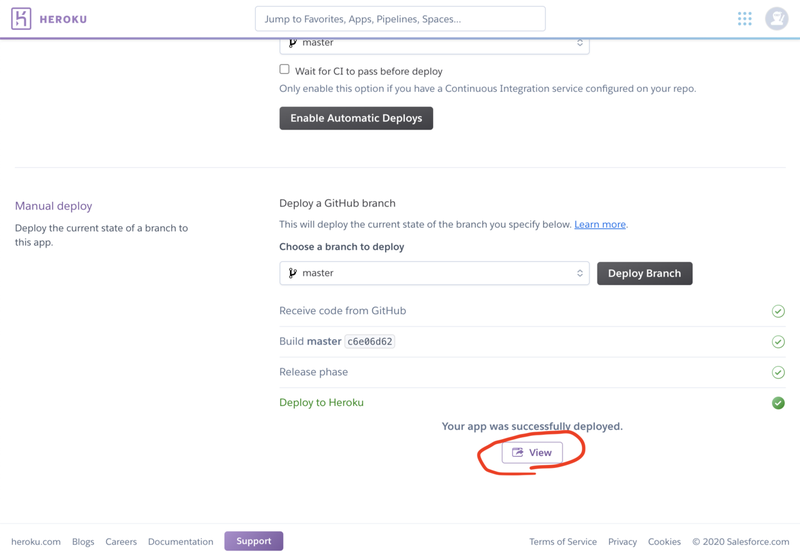Open the Cookies footer link
Screen dimensions: 800x553
[664, 541]
